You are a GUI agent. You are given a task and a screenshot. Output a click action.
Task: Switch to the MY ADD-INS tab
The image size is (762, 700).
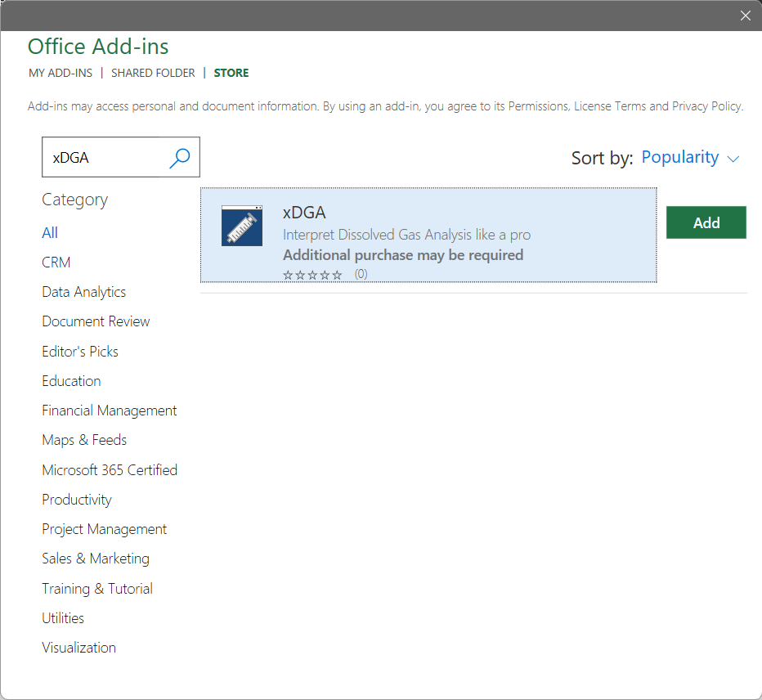click(x=61, y=73)
